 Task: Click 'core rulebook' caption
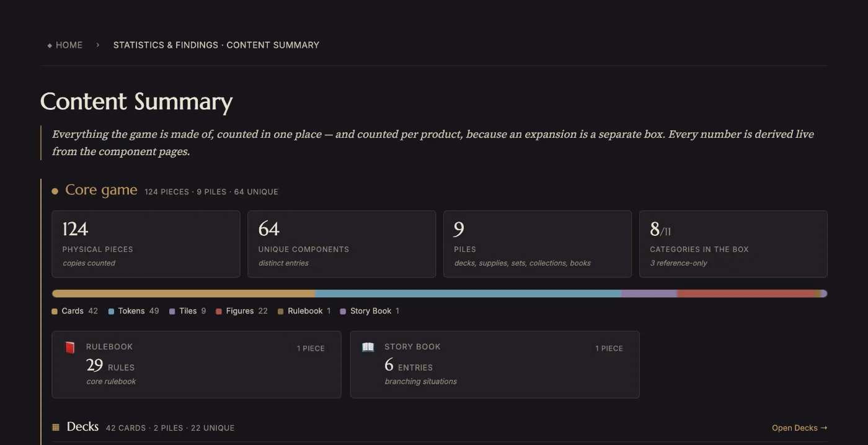click(x=111, y=382)
